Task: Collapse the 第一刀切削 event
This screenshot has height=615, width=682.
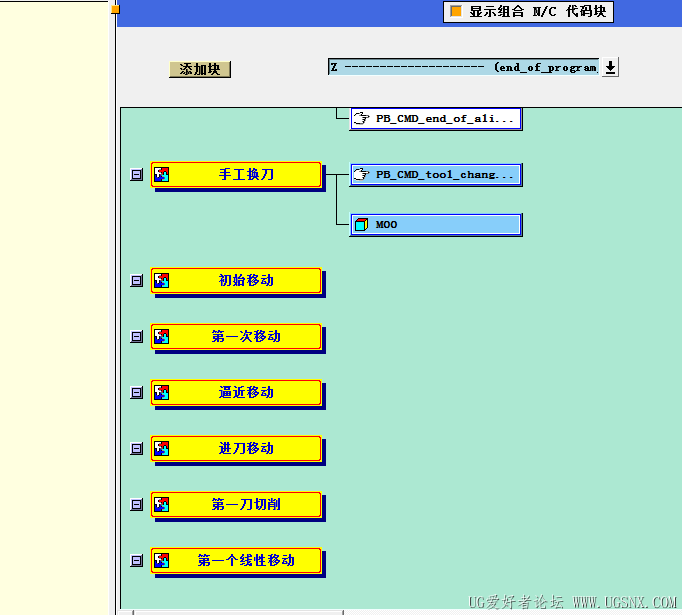Action: point(137,505)
